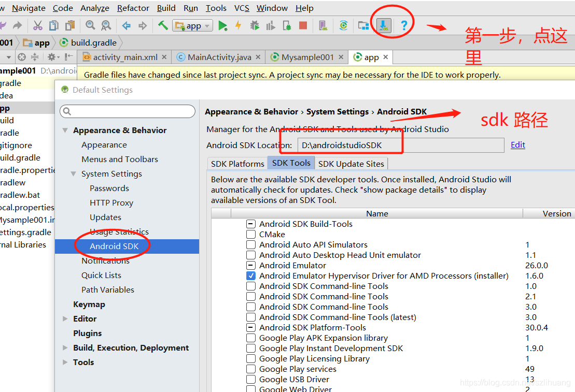Expand Build, Execution, Deployment node
The height and width of the screenshot is (392, 575).
65,347
